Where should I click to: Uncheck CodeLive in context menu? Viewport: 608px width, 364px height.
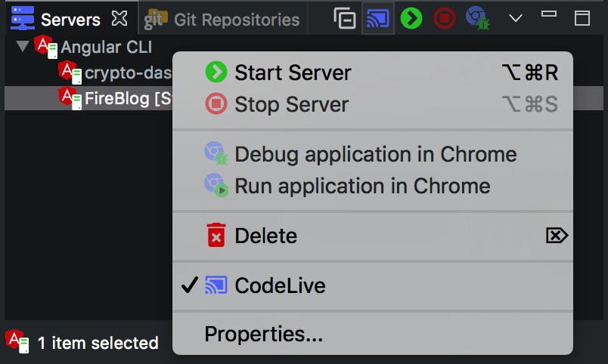[x=373, y=285]
